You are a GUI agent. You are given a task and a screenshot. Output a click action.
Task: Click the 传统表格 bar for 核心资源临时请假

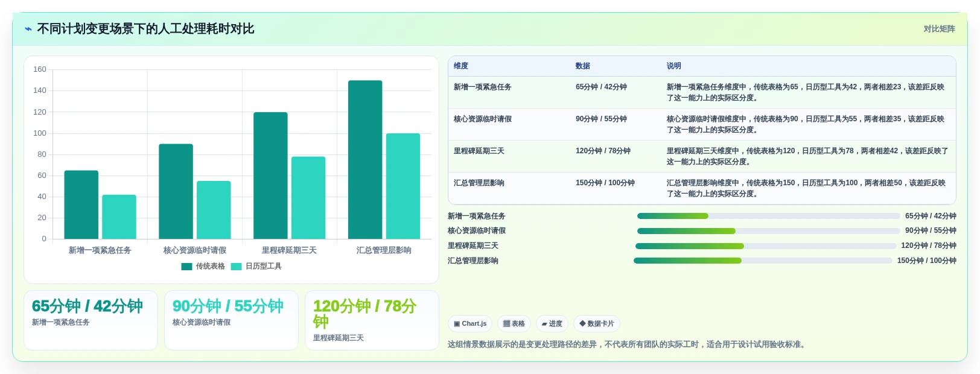[176, 192]
